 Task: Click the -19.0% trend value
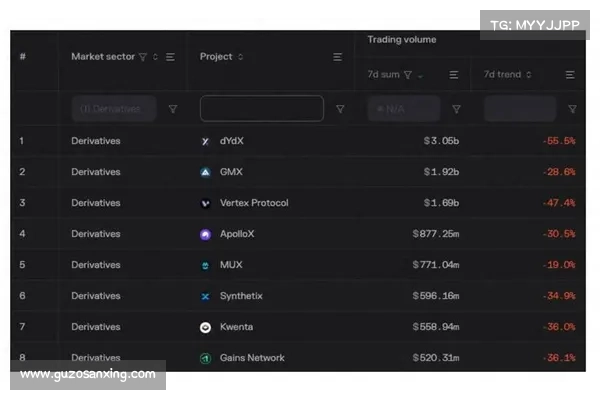pyautogui.click(x=559, y=265)
